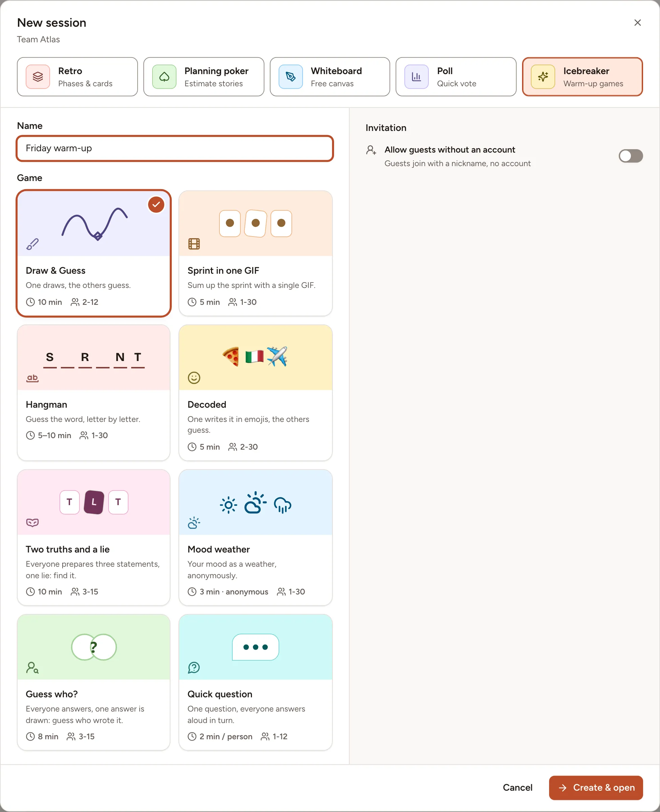Click the small cloud-sun icon on Mood weather

[x=194, y=523]
